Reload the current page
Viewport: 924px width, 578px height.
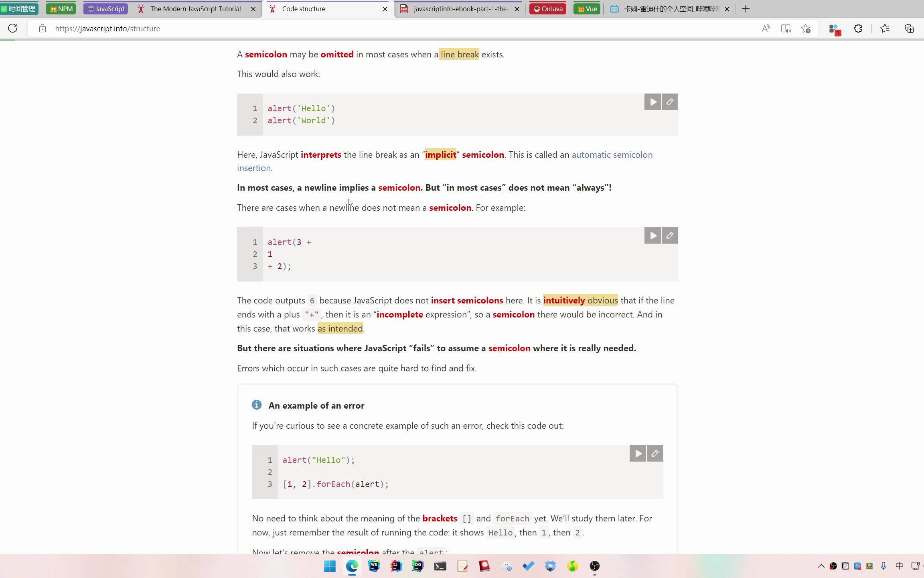(x=12, y=28)
